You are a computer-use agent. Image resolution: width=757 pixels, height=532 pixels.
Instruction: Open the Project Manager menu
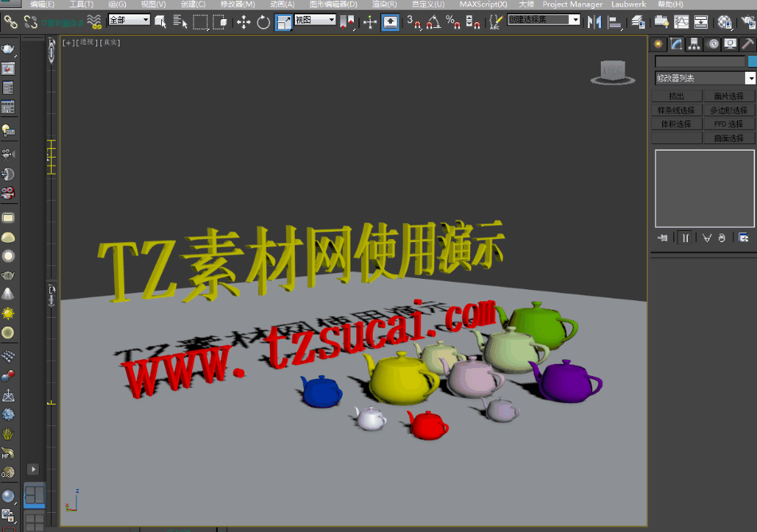click(573, 4)
